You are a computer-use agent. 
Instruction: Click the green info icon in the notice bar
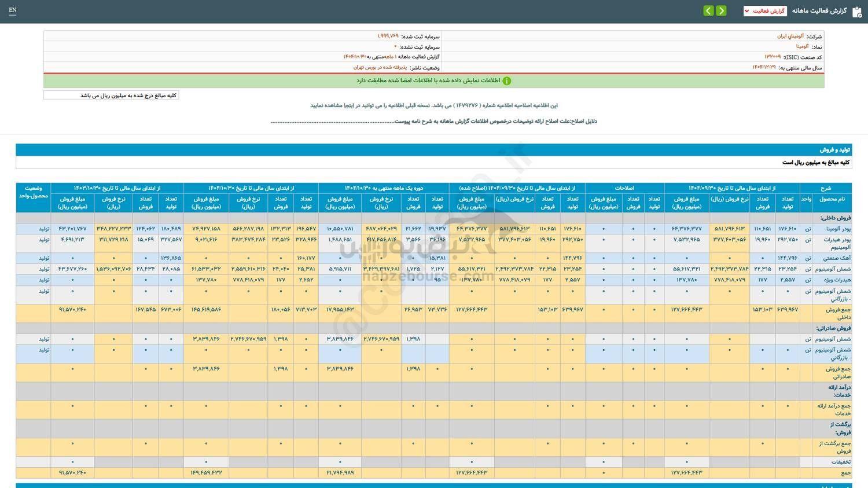[x=507, y=80]
